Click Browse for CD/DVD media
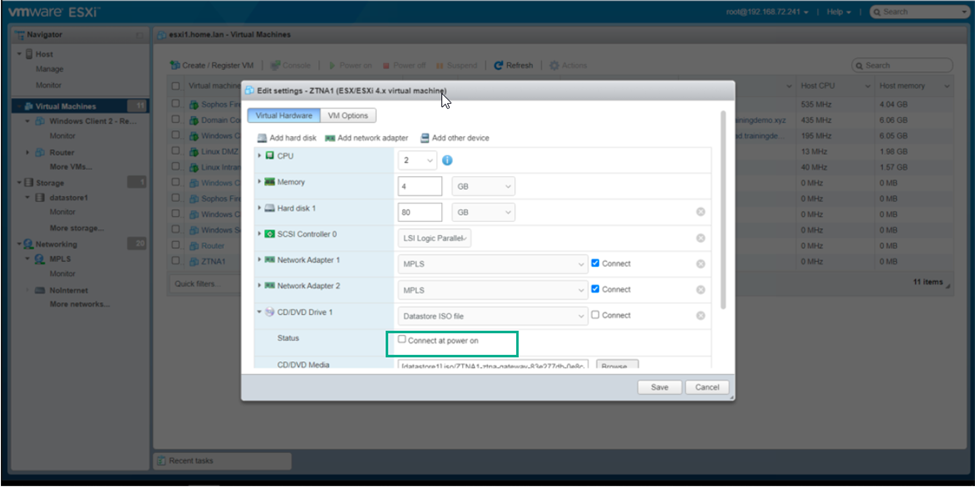Image resolution: width=975 pixels, height=487 pixels. coord(617,364)
